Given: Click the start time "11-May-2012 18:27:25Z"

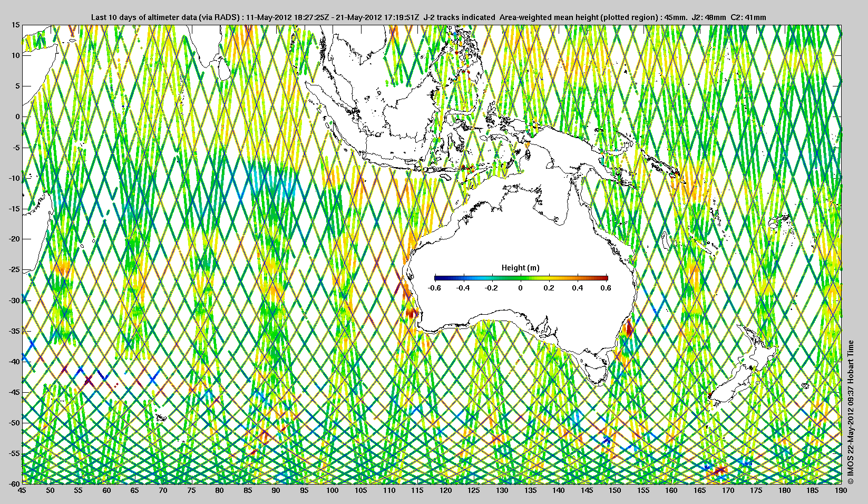Looking at the screenshot, I should point(287,17).
